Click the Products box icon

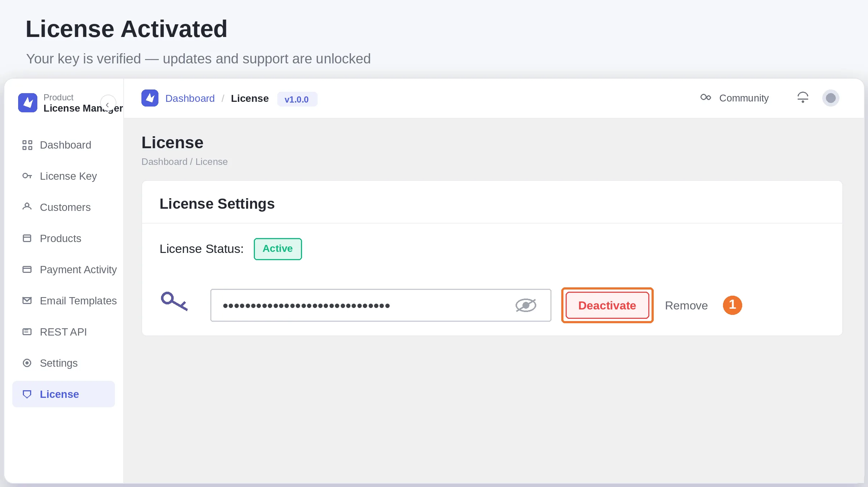click(x=27, y=238)
